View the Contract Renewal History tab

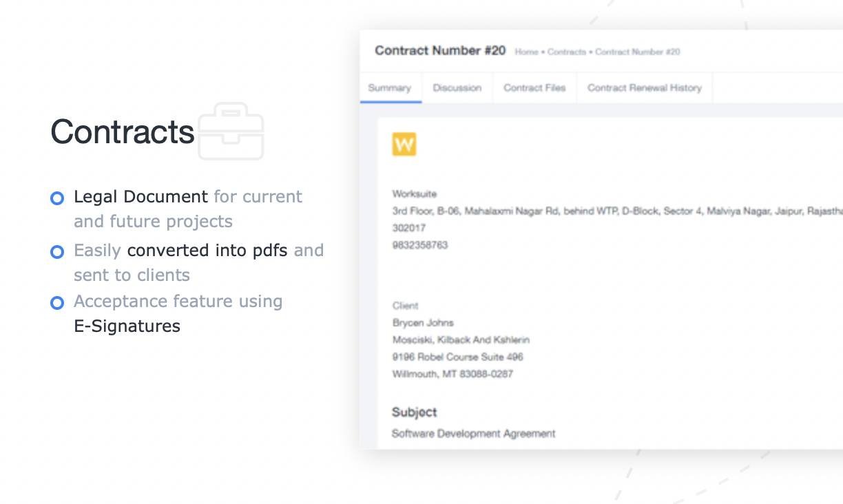click(x=644, y=88)
